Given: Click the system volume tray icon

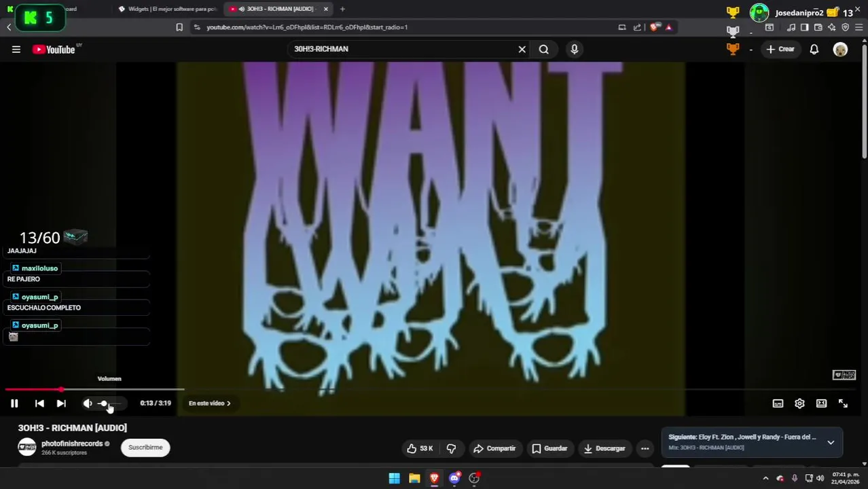Looking at the screenshot, I should [820, 478].
